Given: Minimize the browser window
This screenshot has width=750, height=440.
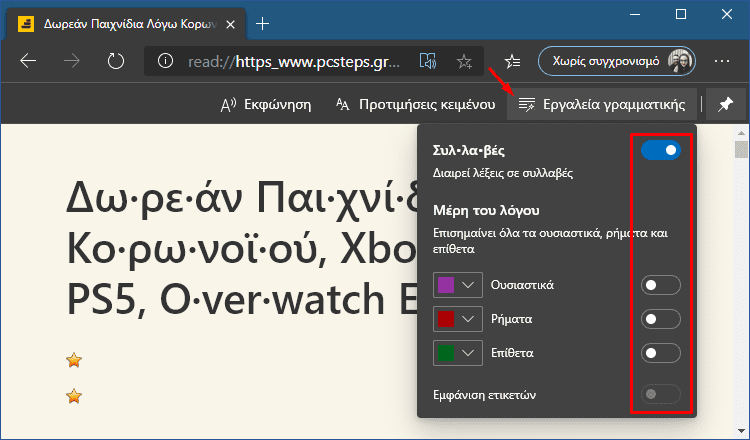Looking at the screenshot, I should coord(635,14).
